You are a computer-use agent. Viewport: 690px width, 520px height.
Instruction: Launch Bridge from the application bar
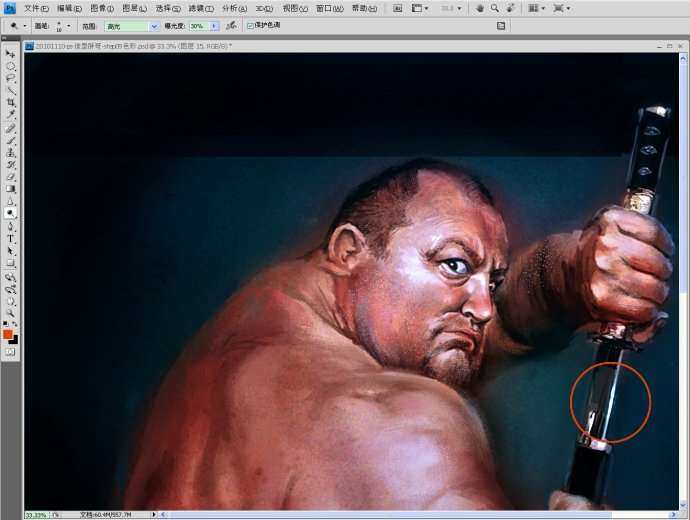click(397, 8)
